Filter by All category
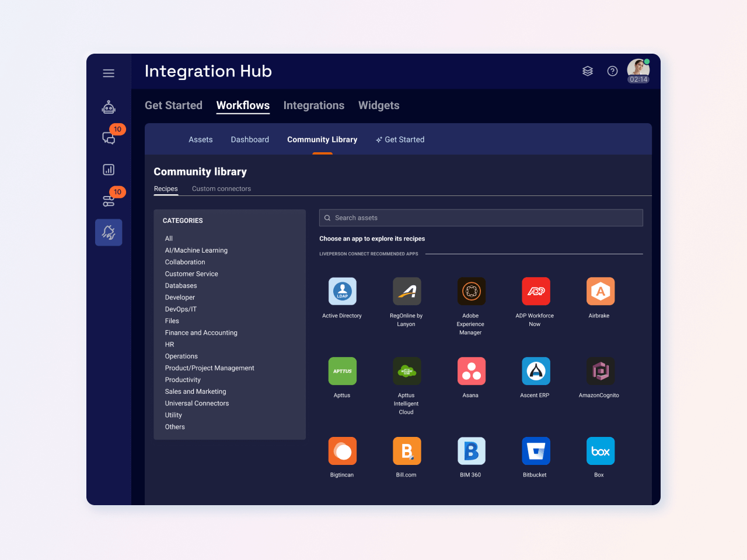 (169, 239)
